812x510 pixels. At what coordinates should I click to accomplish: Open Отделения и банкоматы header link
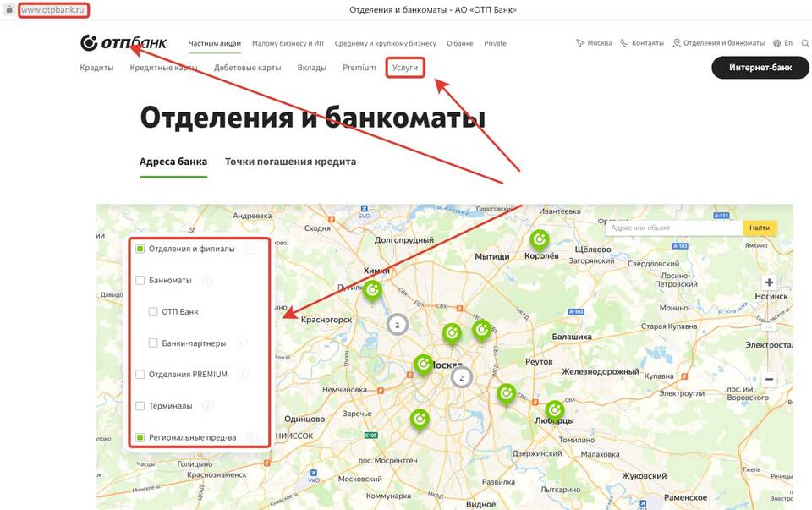click(724, 43)
